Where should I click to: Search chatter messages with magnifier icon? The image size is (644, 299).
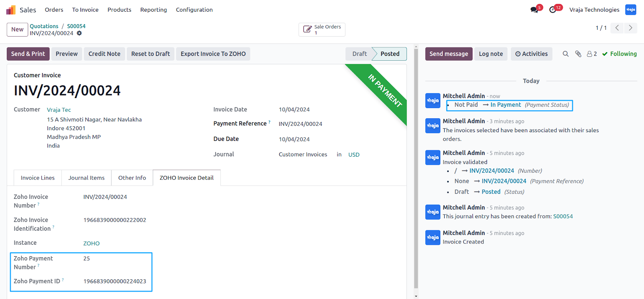coord(566,54)
